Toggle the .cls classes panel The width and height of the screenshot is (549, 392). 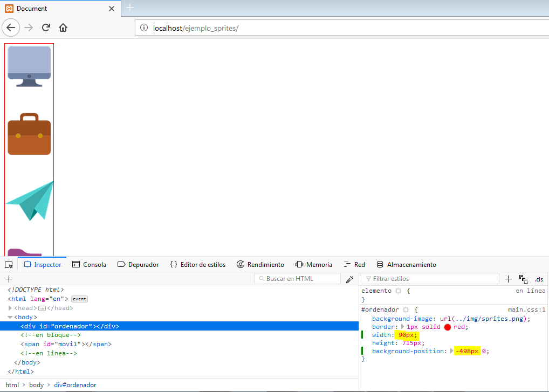click(538, 279)
